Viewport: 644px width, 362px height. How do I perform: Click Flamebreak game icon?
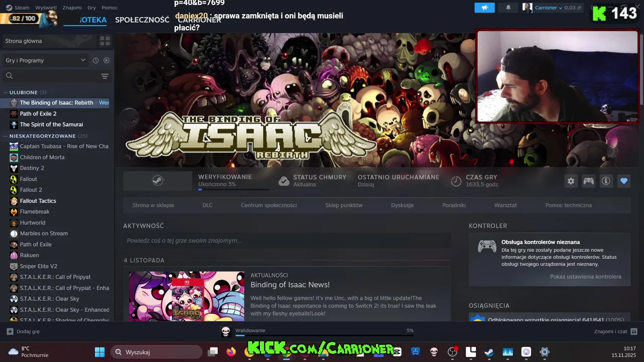pos(14,212)
